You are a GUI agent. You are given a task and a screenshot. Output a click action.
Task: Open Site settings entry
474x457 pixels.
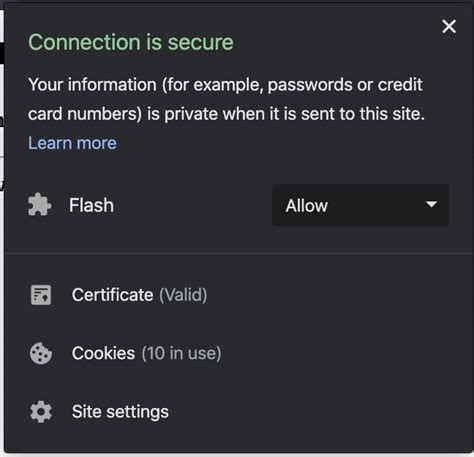pyautogui.click(x=237, y=412)
